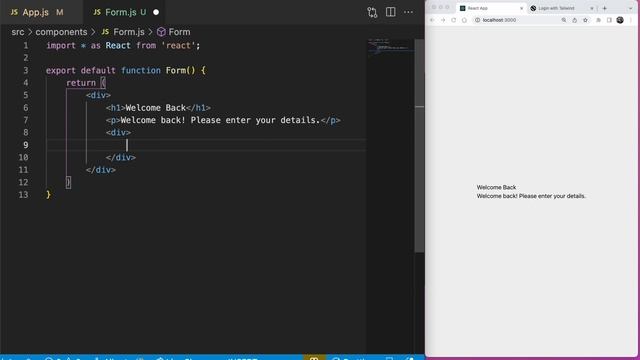Image resolution: width=640 pixels, height=360 pixels.
Task: Click the editor vertical scrollbar thumb
Action: click(x=419, y=145)
